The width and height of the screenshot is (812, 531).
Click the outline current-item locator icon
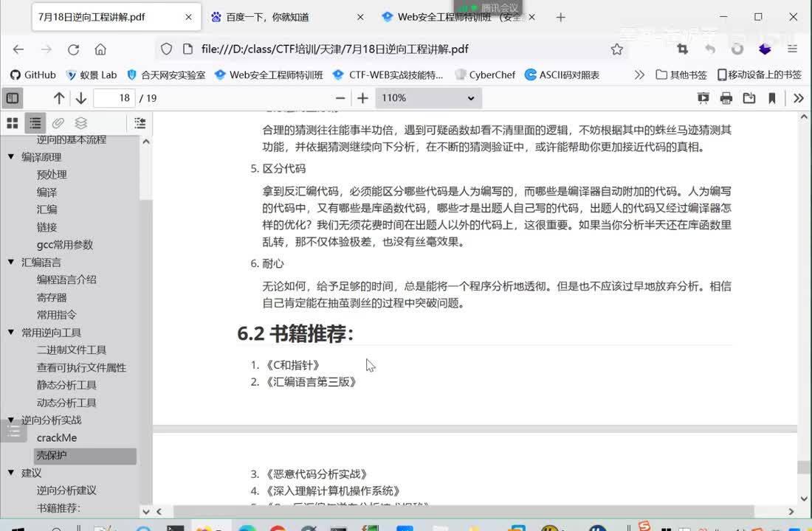[140, 122]
